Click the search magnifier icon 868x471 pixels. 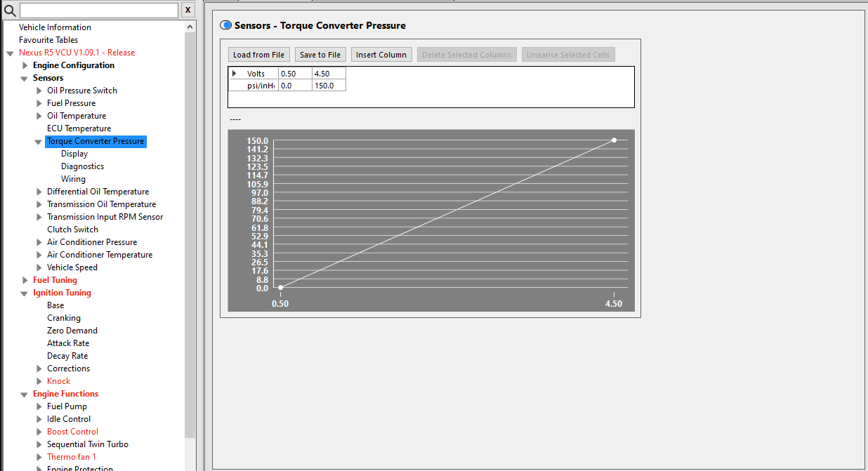pyautogui.click(x=10, y=11)
